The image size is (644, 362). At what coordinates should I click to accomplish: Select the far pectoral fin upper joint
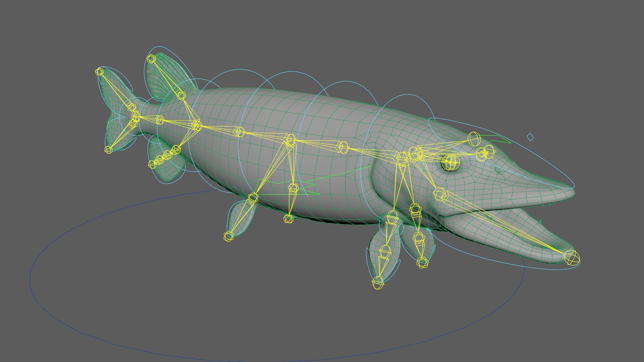pyautogui.click(x=415, y=209)
